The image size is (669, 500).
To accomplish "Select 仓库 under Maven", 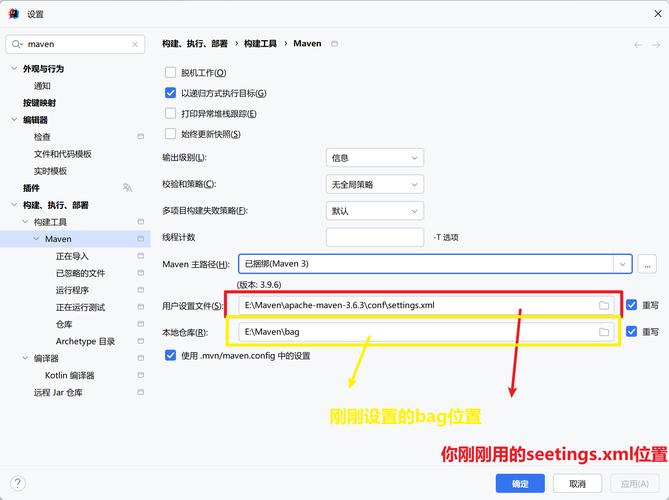I will tap(64, 324).
